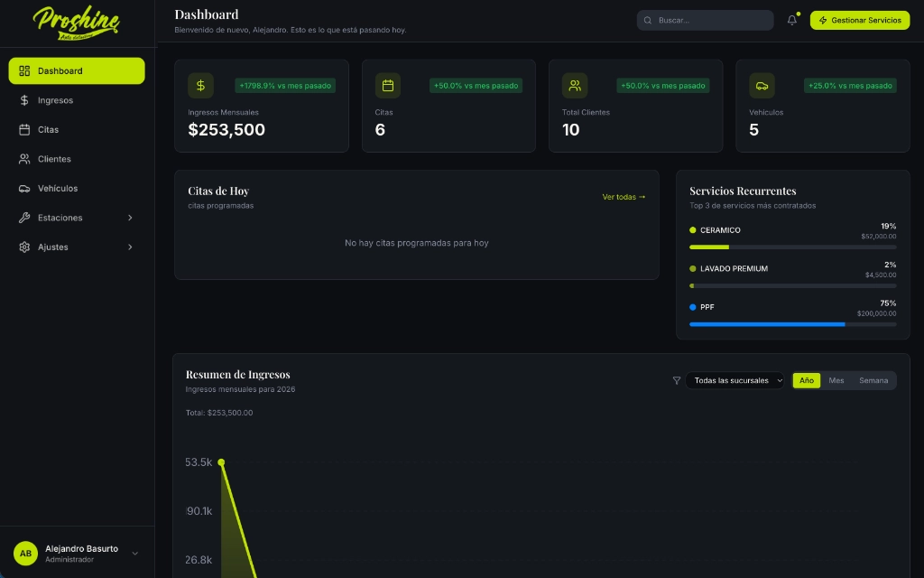
Task: Click the filter funnel icon
Action: [x=677, y=380]
